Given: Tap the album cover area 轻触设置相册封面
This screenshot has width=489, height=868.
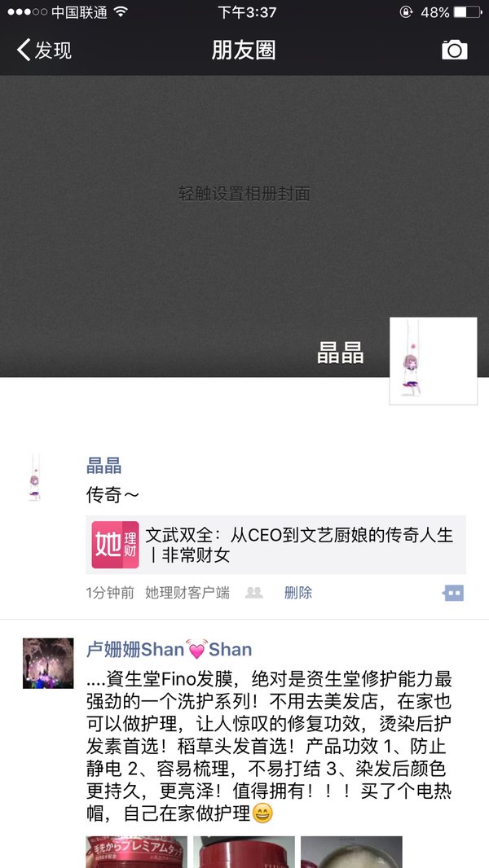Looking at the screenshot, I should 244,193.
